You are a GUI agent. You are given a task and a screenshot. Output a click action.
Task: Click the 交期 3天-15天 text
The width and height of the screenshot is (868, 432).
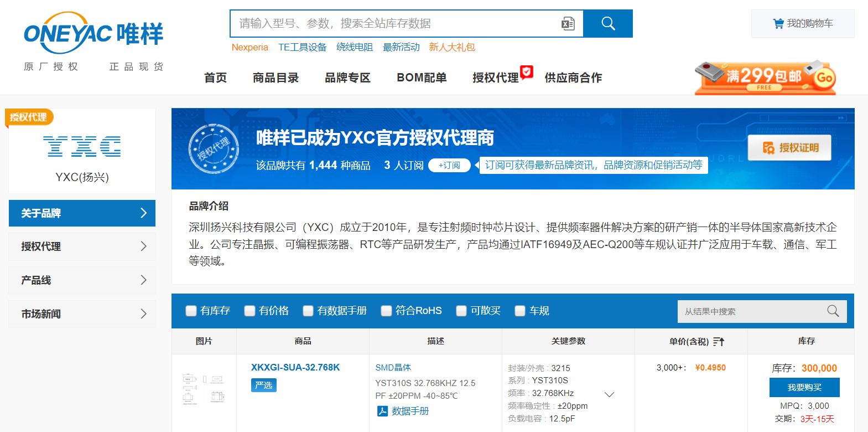point(804,419)
